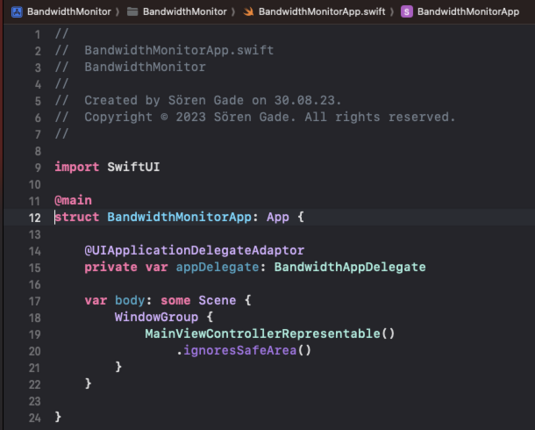Click line number 9 in gutter
535x430 pixels.
[x=38, y=168]
